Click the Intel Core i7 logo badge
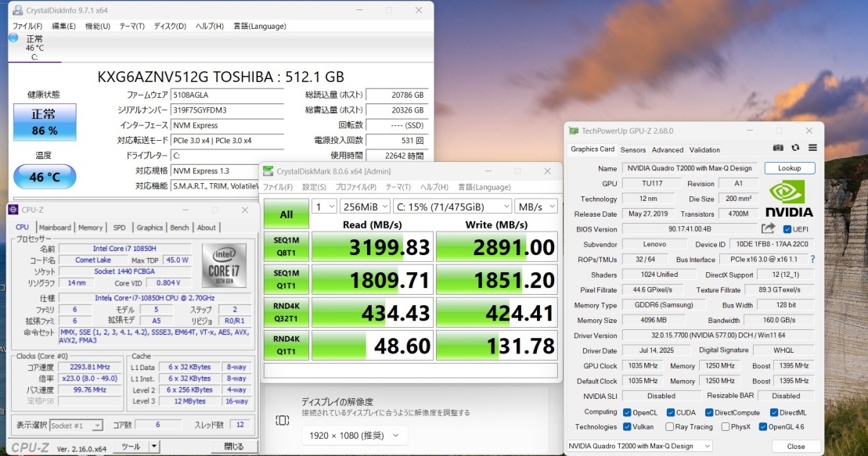The width and height of the screenshot is (868, 456). [x=222, y=266]
